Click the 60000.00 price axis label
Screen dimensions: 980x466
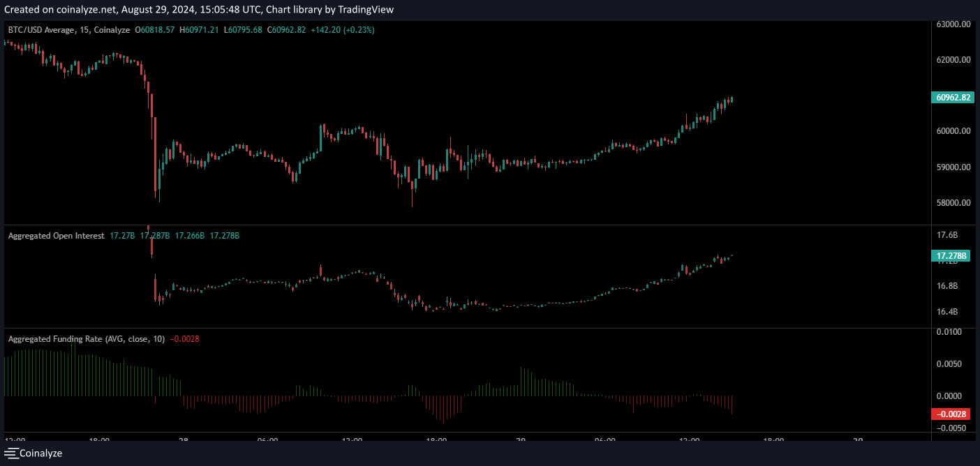(x=953, y=131)
